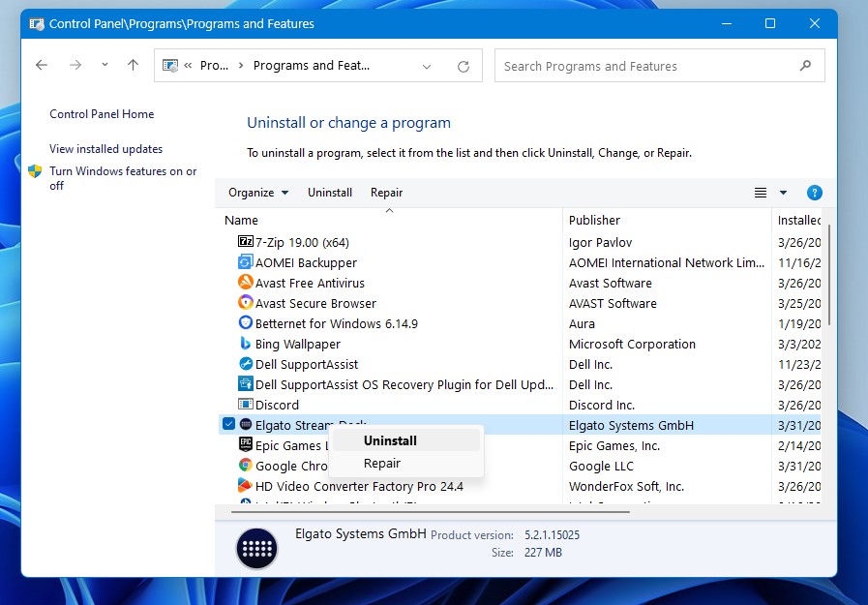This screenshot has height=605, width=868.
Task: Expand the address bar history dropdown
Action: click(x=426, y=67)
